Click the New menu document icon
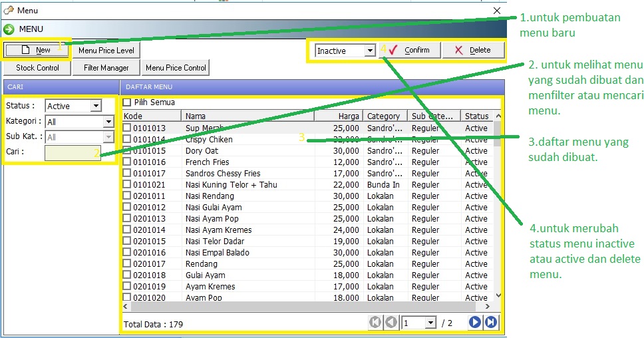 pos(25,50)
